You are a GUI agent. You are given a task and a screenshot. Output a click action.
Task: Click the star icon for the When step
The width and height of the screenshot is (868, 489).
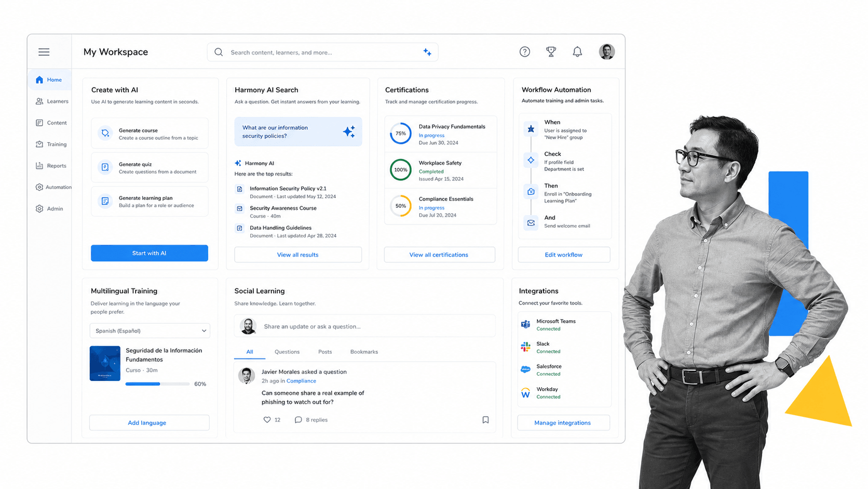coord(531,129)
